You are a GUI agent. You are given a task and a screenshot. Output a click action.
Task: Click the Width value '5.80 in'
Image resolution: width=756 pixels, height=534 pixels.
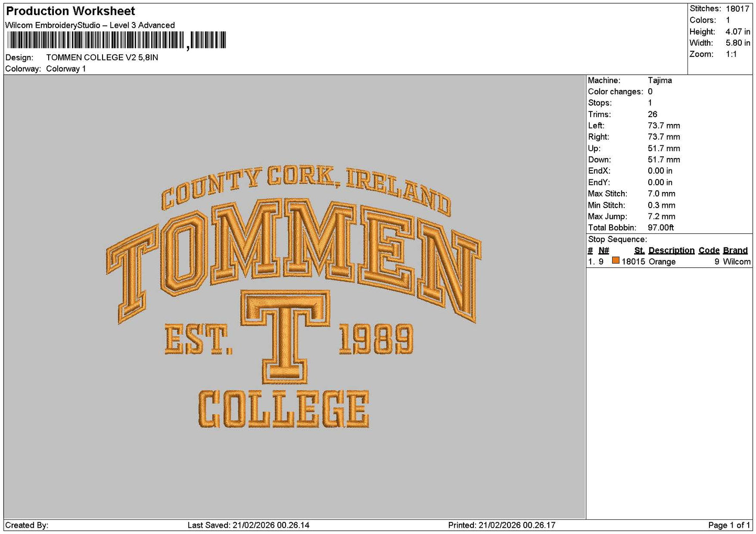point(738,43)
